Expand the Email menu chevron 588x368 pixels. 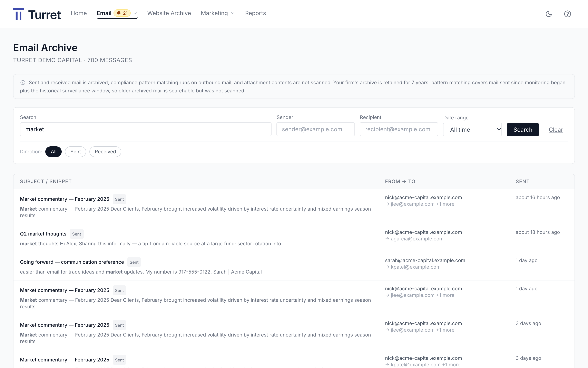(135, 13)
